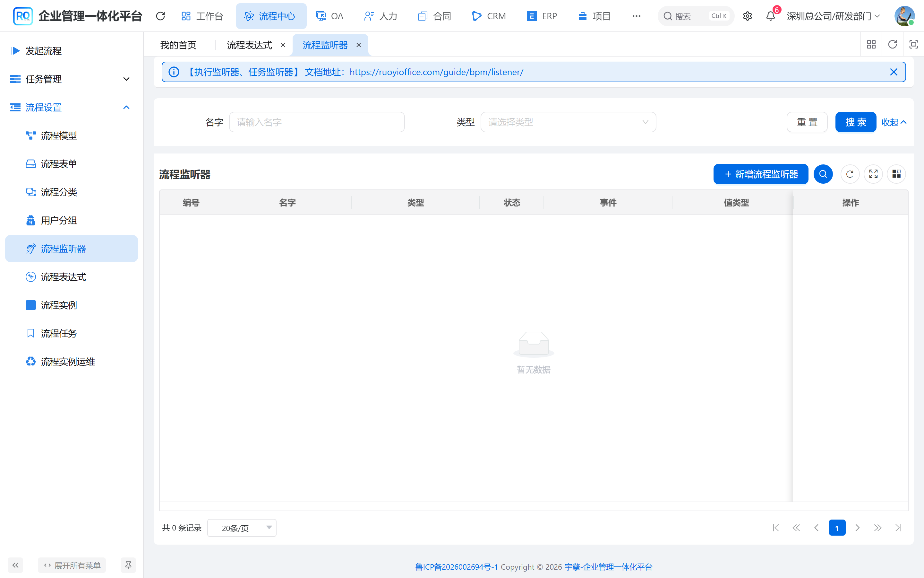Click 宇擎-企业管理一体化平台 footer link
This screenshot has height=578, width=924.
click(x=608, y=566)
